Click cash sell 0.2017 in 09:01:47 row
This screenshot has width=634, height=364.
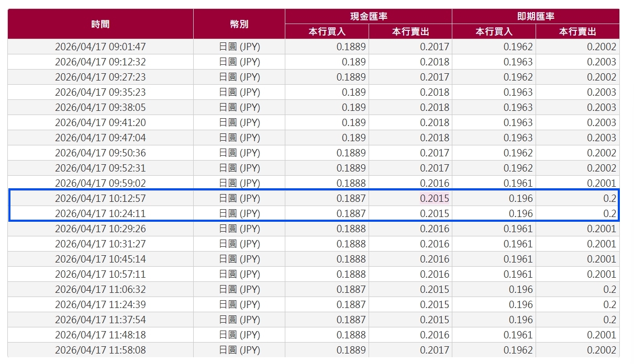point(435,47)
